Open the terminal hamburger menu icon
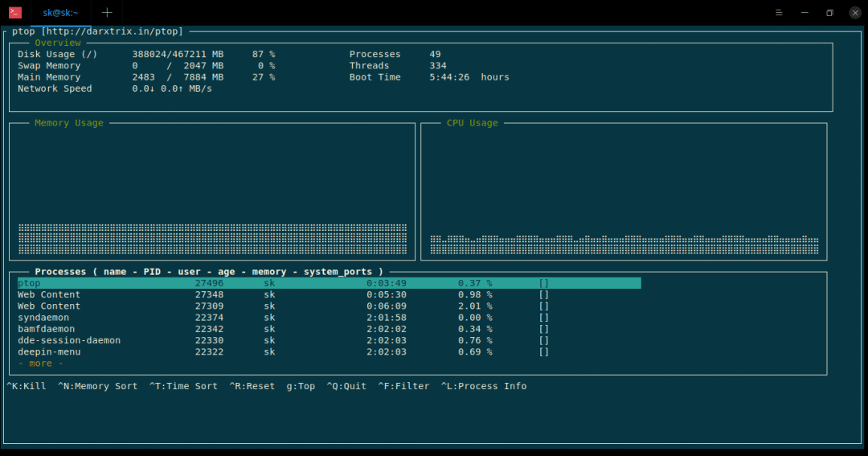This screenshot has width=868, height=456. coord(778,12)
